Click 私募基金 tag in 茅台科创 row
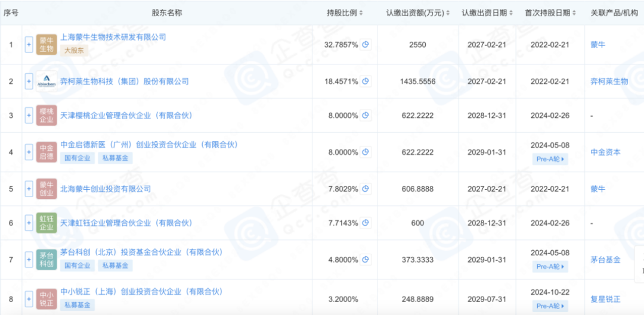644x315 pixels. point(116,266)
